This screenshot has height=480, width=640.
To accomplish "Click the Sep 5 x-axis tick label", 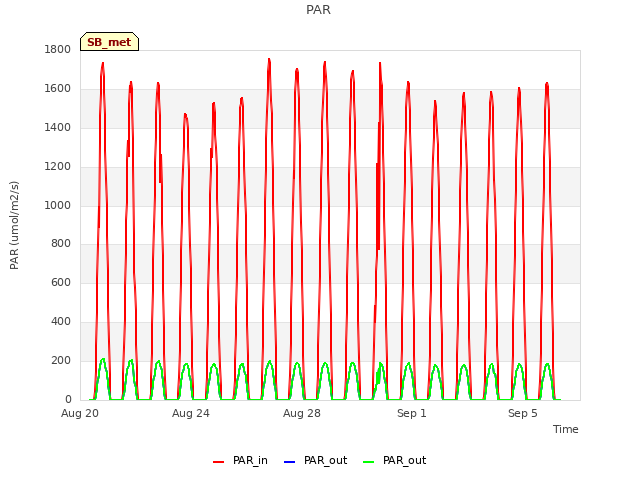I will tap(523, 413).
